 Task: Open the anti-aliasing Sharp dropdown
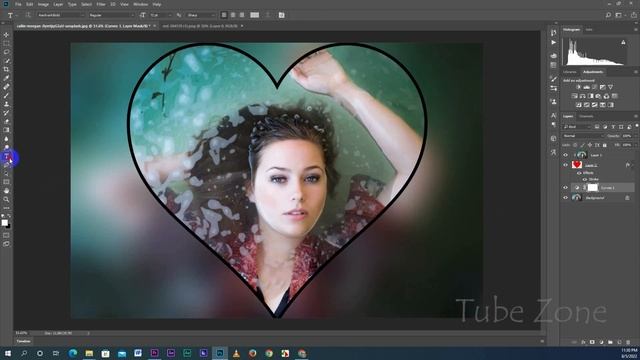(x=200, y=15)
